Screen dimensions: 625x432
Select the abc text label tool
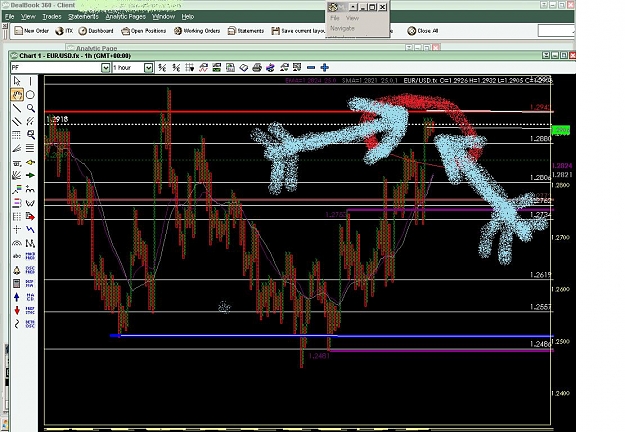point(17,256)
